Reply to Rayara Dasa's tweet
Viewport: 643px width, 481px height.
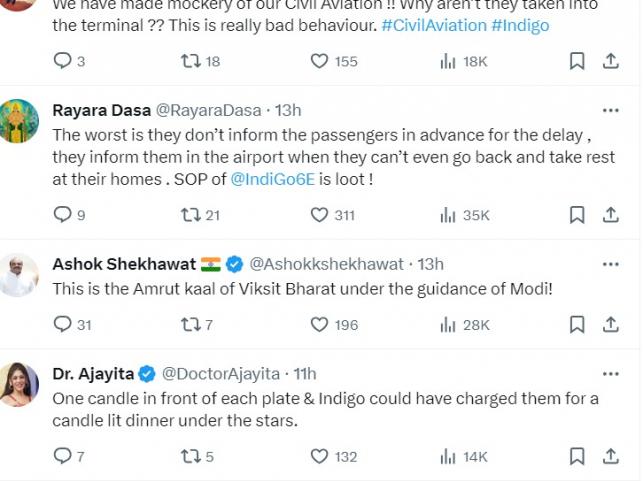(x=62, y=214)
